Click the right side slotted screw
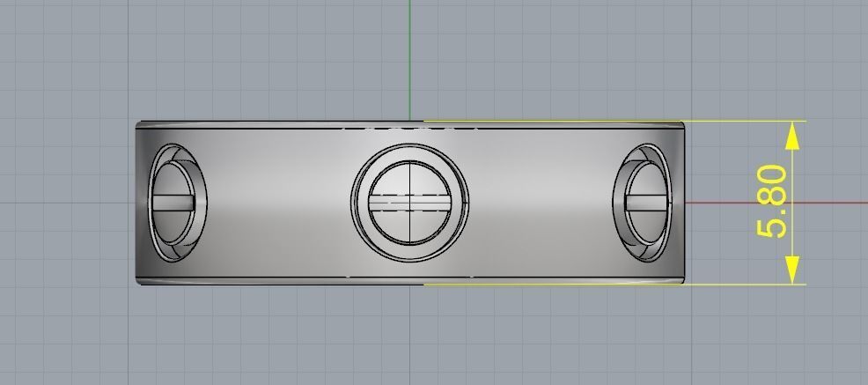This screenshot has width=868, height=385. (646, 203)
